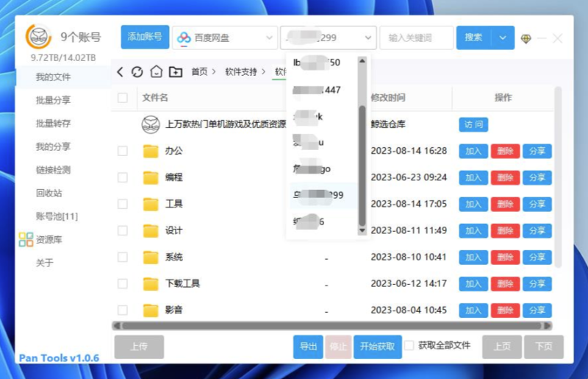Click the 系统 folder icon
Image resolution: width=588 pixels, height=379 pixels.
151,258
